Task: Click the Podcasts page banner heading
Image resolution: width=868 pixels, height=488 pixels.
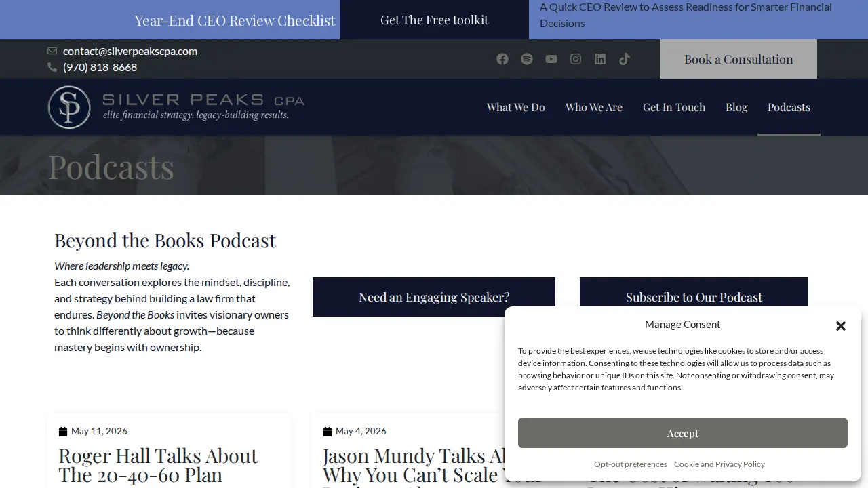Action: tap(111, 167)
